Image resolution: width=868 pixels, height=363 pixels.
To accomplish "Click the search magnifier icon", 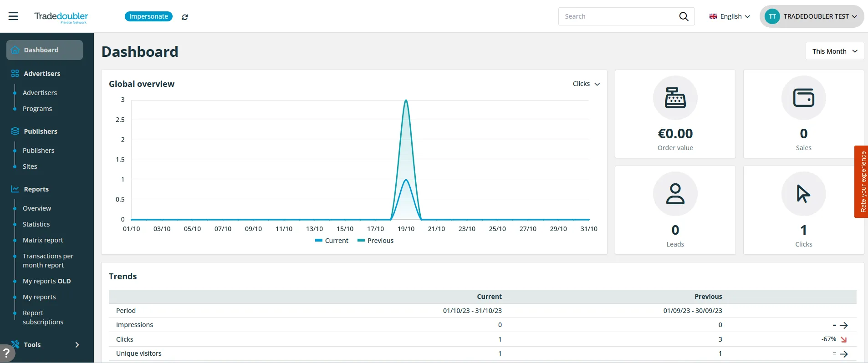I will pyautogui.click(x=683, y=16).
